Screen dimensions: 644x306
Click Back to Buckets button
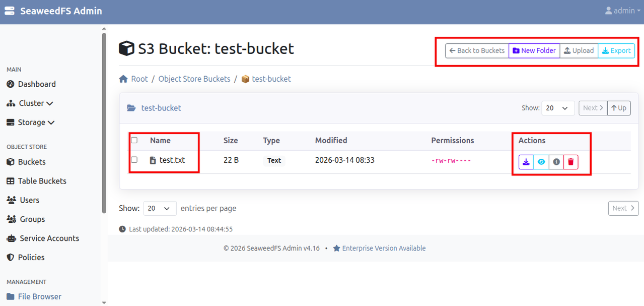(477, 50)
